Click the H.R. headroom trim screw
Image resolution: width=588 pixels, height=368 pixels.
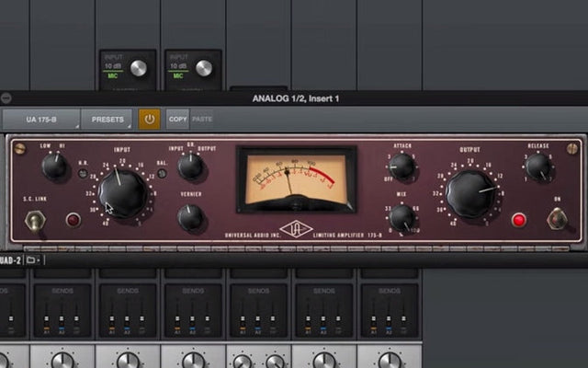point(83,174)
